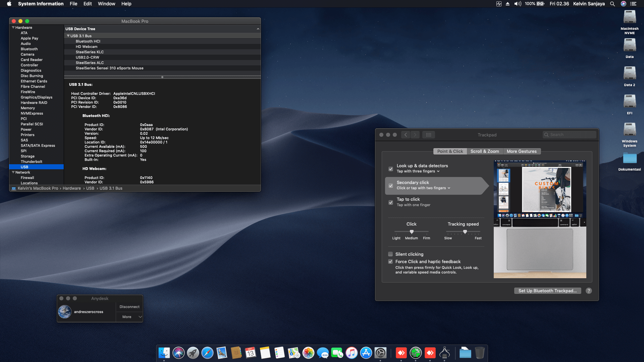Viewport: 644px width, 362px height.
Task: Click the Tracking speed slider knob
Action: 465,232
